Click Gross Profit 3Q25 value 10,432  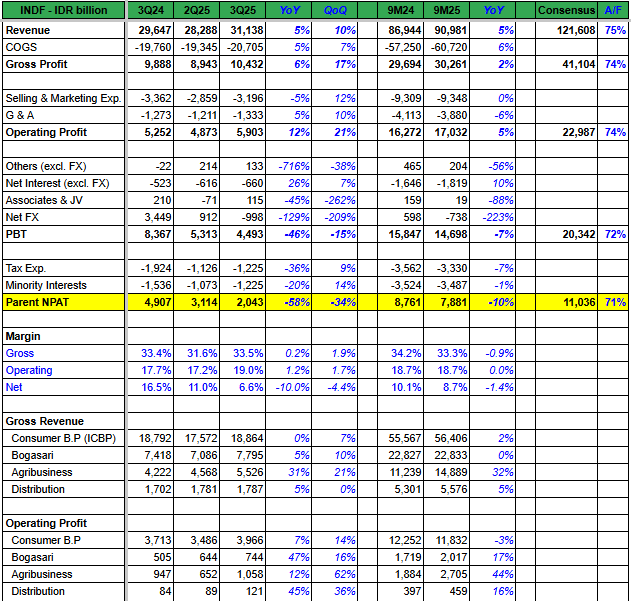point(247,64)
